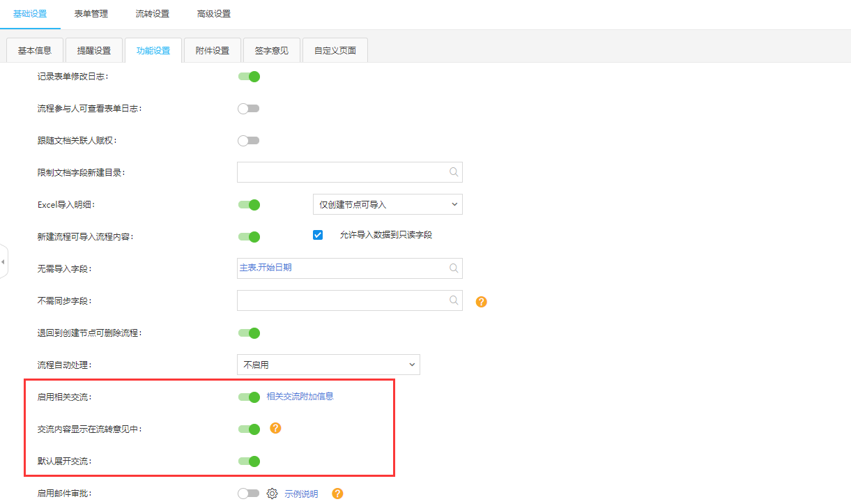Click search icon in 无需导入字段 field
The height and width of the screenshot is (504, 851).
pos(454,268)
